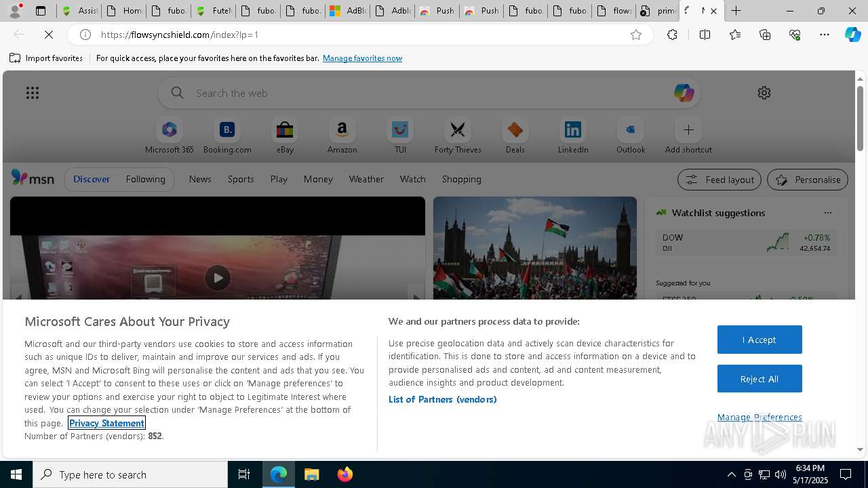Accept cookies with I Accept

point(759,340)
